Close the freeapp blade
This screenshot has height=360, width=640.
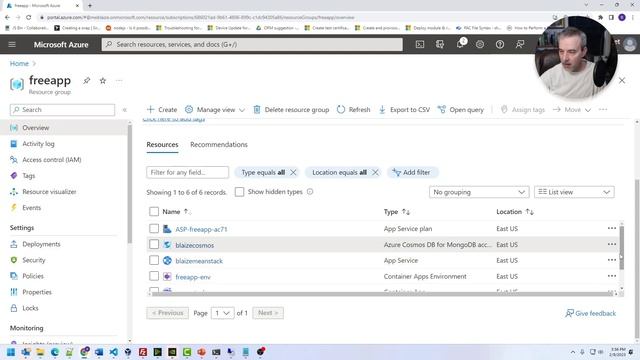click(622, 80)
